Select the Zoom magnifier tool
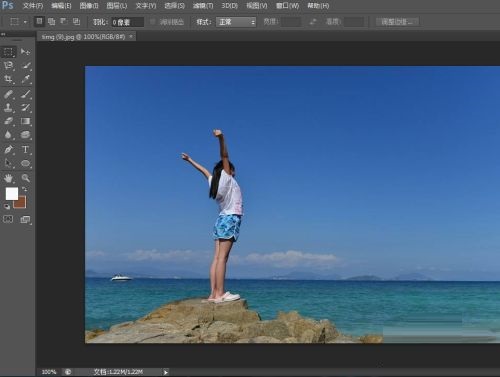 click(x=25, y=178)
